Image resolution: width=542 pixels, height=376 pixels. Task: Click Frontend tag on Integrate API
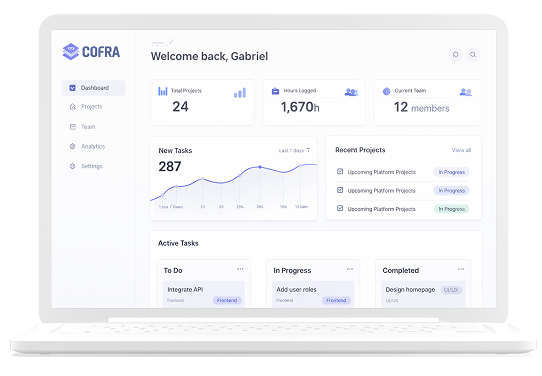(227, 300)
